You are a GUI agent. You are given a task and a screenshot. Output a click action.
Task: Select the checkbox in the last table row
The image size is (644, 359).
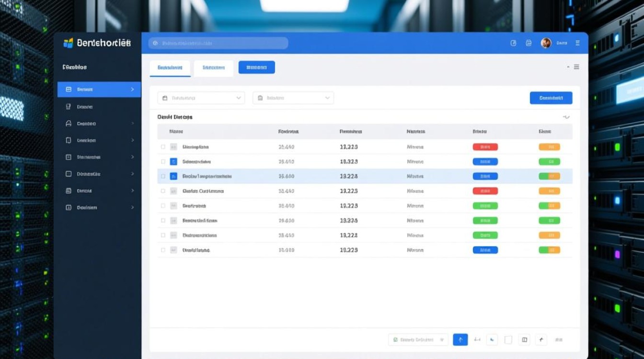click(x=163, y=250)
